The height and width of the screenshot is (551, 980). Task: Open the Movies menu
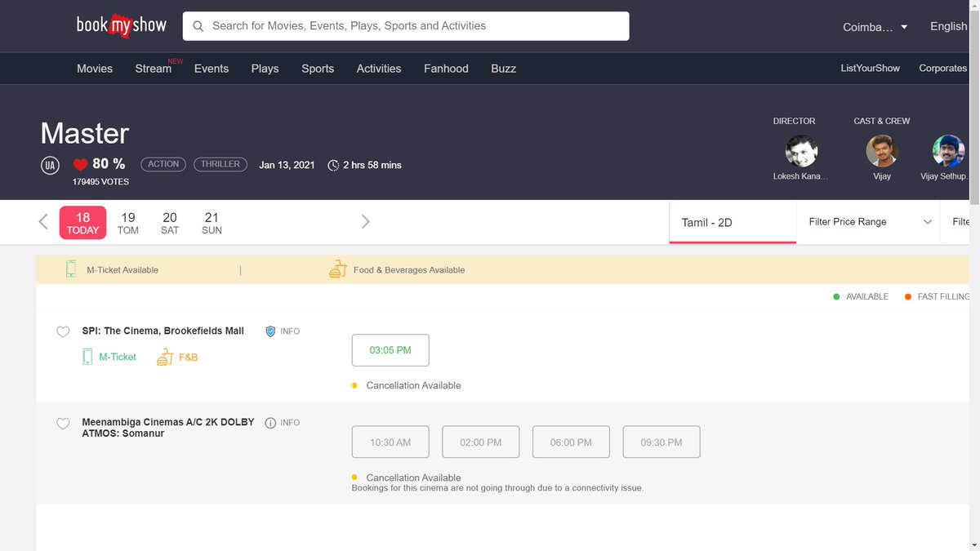(x=95, y=69)
